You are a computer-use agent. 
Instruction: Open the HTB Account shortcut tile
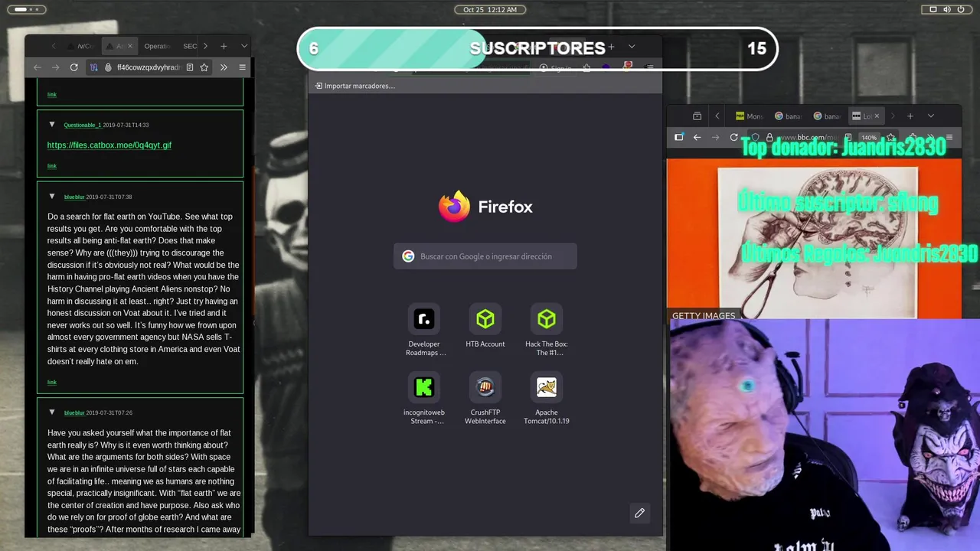pos(485,326)
